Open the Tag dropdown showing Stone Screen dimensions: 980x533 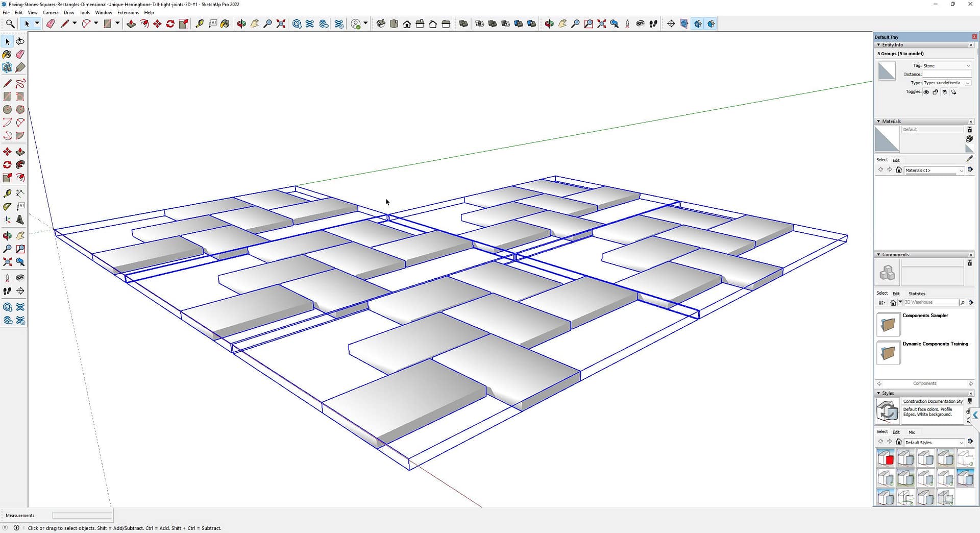(946, 66)
